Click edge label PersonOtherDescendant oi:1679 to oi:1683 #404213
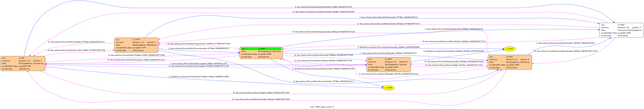 coord(323,81)
